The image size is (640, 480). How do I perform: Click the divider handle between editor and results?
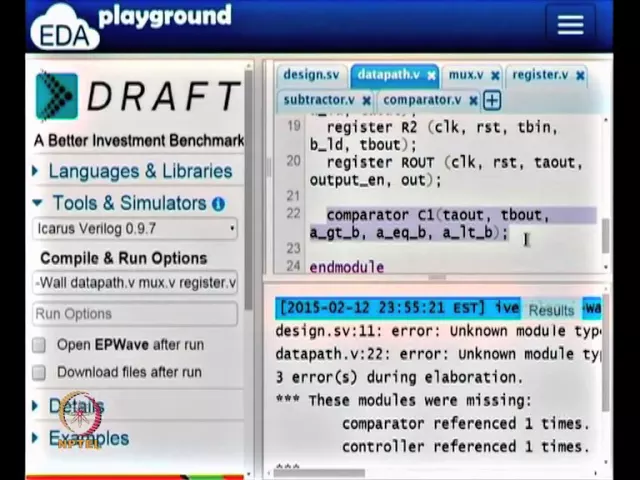click(437, 278)
